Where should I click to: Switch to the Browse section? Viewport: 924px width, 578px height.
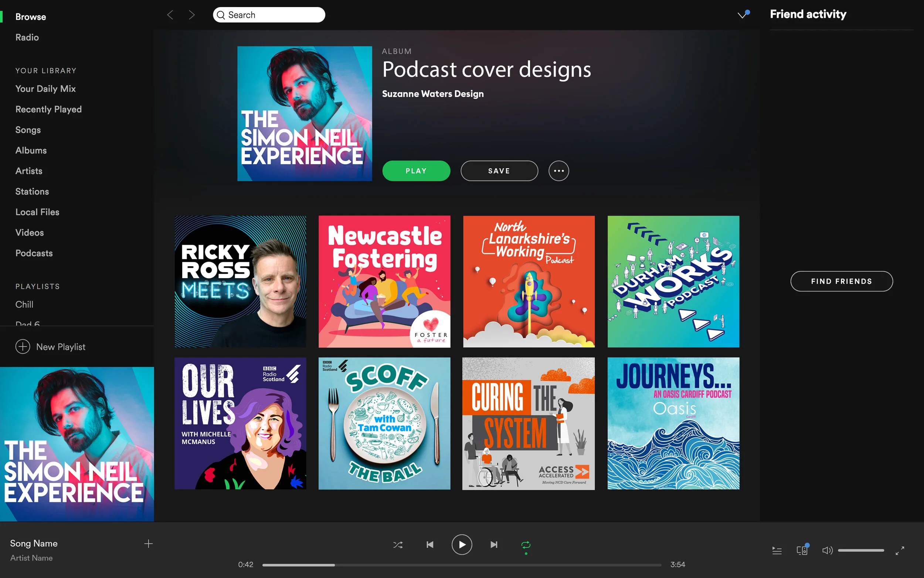[31, 16]
